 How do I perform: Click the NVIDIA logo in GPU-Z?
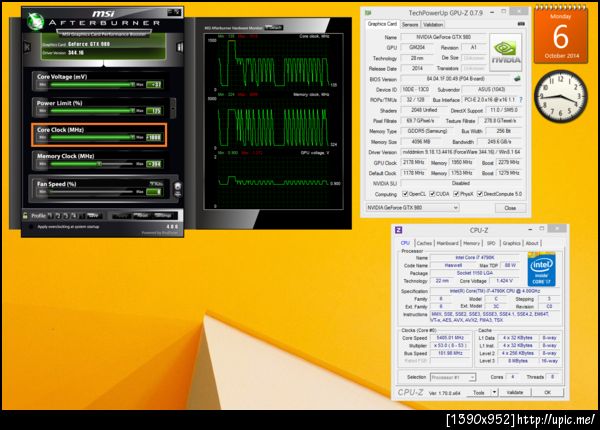pos(506,54)
